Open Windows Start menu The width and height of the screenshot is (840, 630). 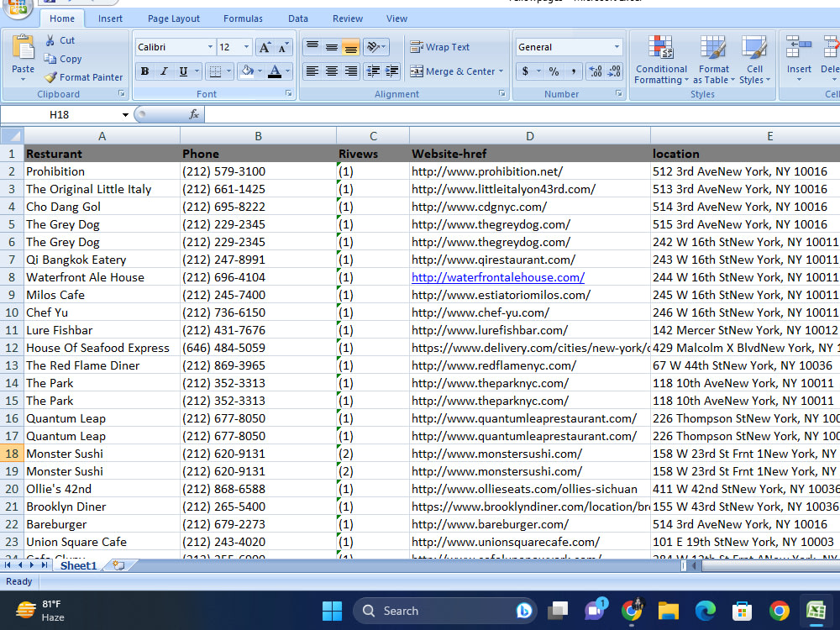coord(332,611)
